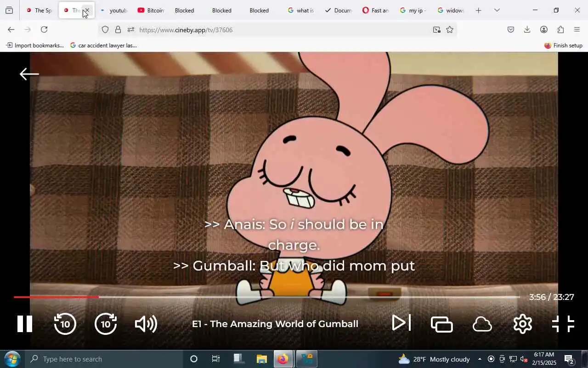Open player settings gear

tap(523, 324)
